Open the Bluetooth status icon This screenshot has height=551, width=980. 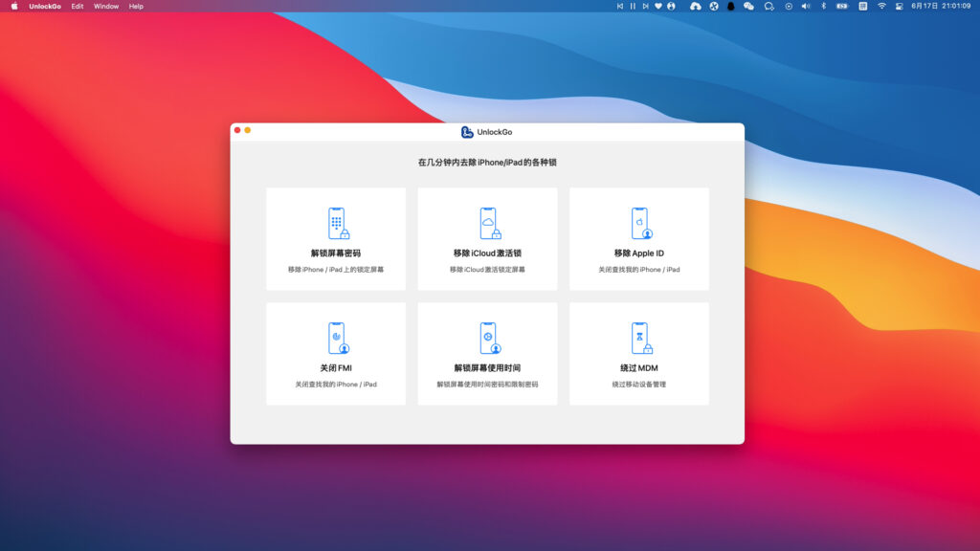(824, 8)
